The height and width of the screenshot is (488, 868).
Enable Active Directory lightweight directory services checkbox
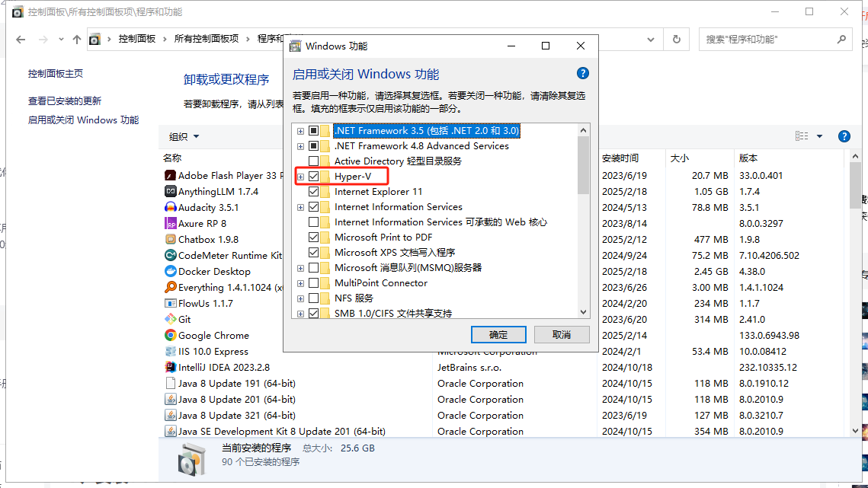313,161
